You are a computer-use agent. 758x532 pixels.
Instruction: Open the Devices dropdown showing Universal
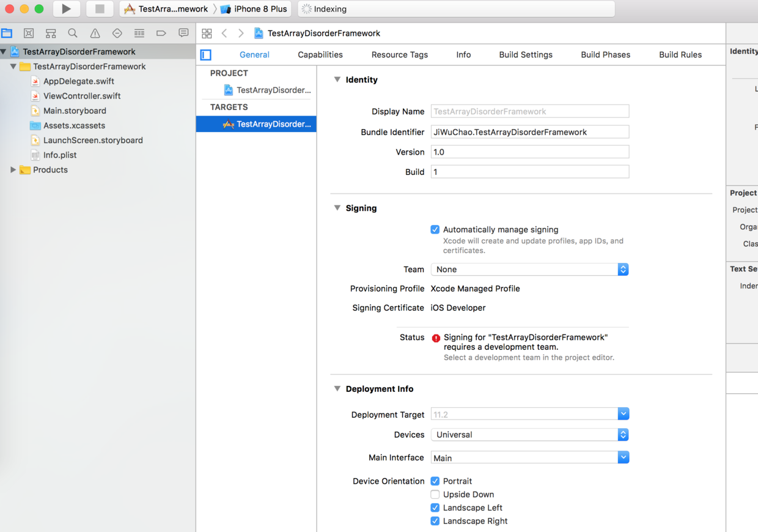click(x=529, y=435)
